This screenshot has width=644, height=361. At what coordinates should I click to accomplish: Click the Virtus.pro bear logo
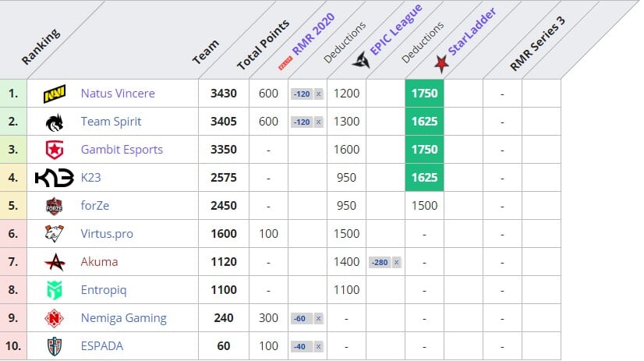[x=55, y=234]
